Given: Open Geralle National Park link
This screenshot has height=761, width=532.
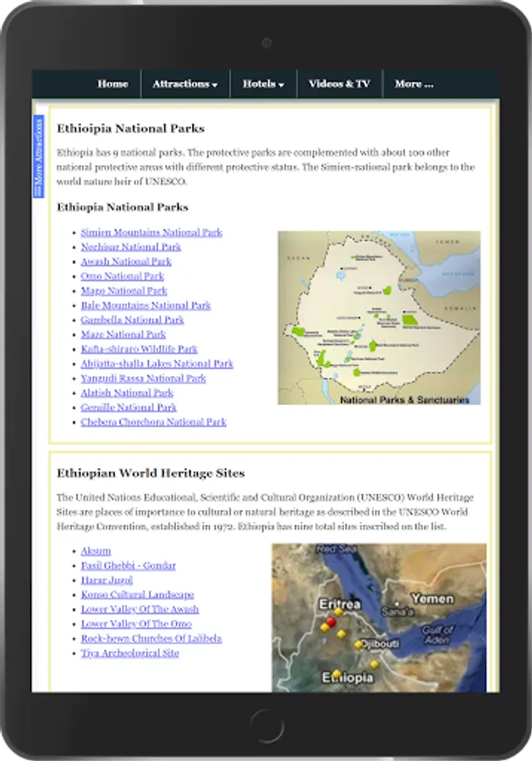Looking at the screenshot, I should (129, 408).
